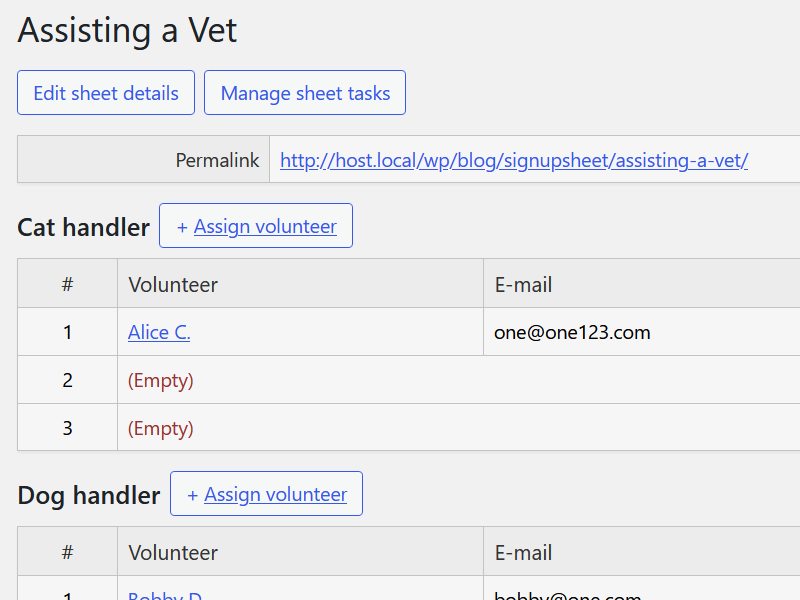Click the Cat handler section heading
This screenshot has width=800, height=600.
click(x=83, y=227)
